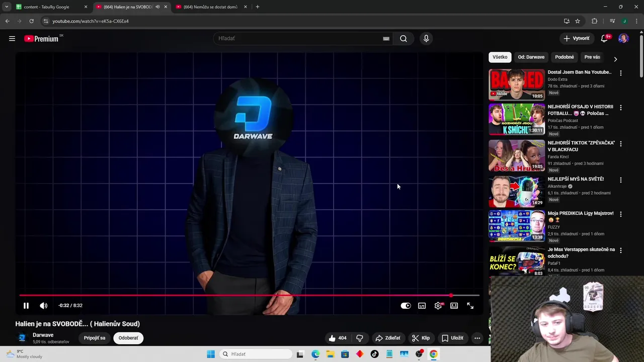Open options for Dostal Jsem Ban video

(x=621, y=73)
